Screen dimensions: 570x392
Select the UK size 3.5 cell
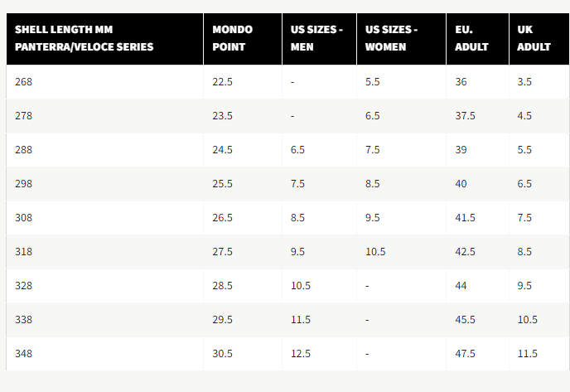click(x=524, y=82)
